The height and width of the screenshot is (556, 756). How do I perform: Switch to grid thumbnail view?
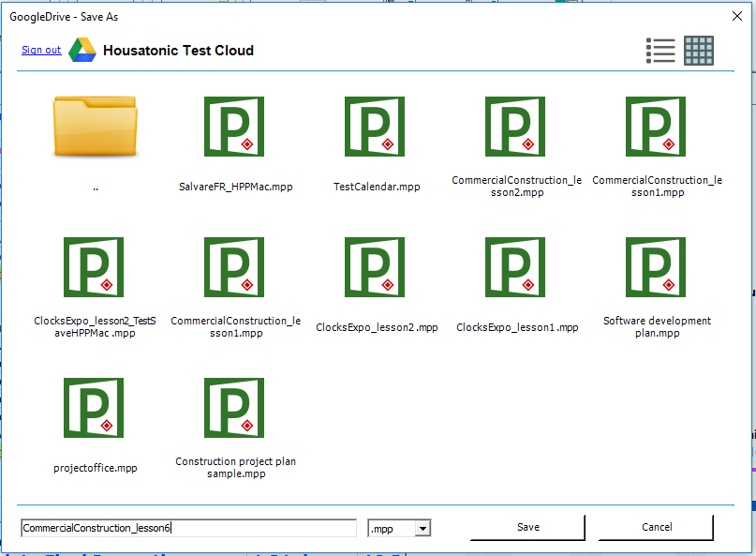pos(699,51)
